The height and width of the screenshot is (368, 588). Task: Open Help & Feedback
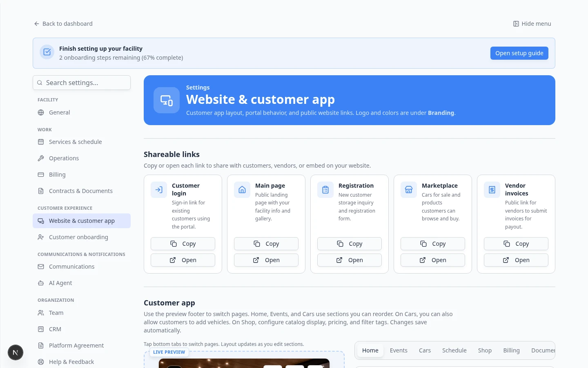(x=82, y=362)
